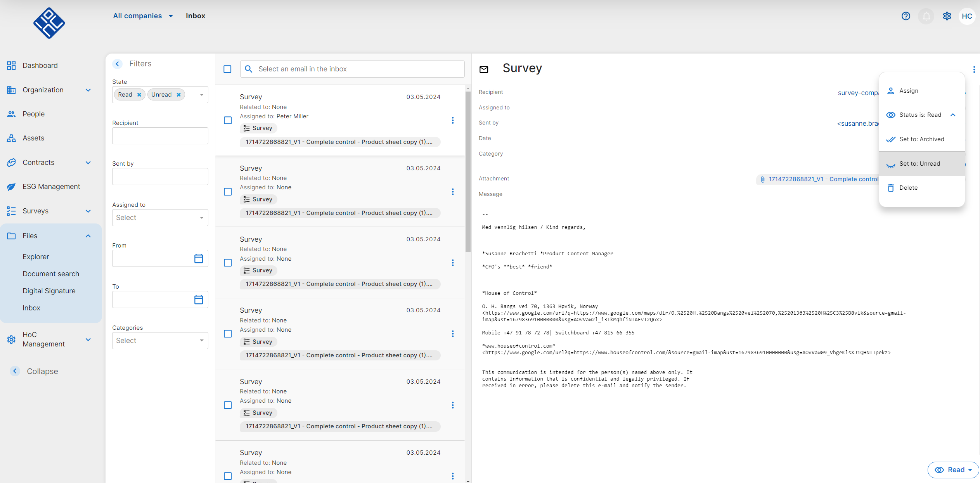Click the Assets icon in sidebar
This screenshot has width=980, height=483.
click(x=11, y=138)
